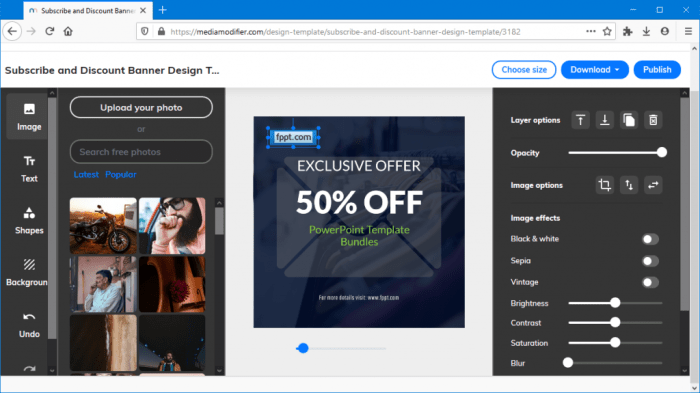
Task: Open page actions three-dot menu
Action: point(591,31)
